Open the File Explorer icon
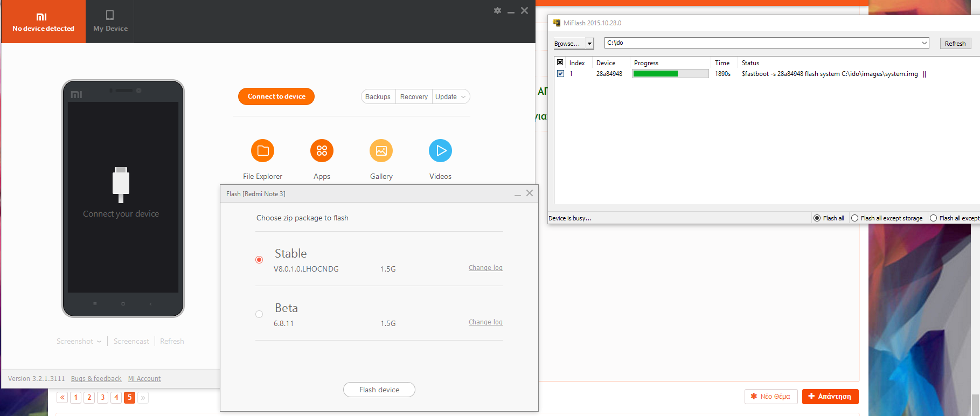 coord(262,151)
